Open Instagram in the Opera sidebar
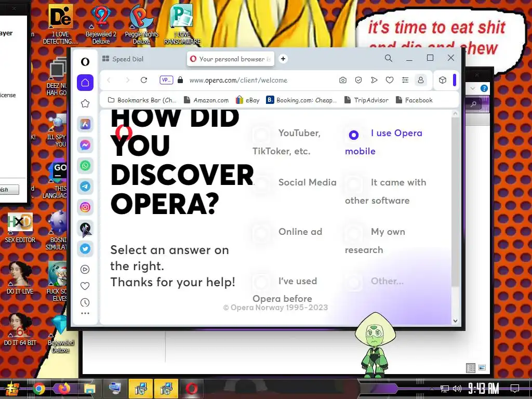Image resolution: width=532 pixels, height=399 pixels. click(85, 207)
